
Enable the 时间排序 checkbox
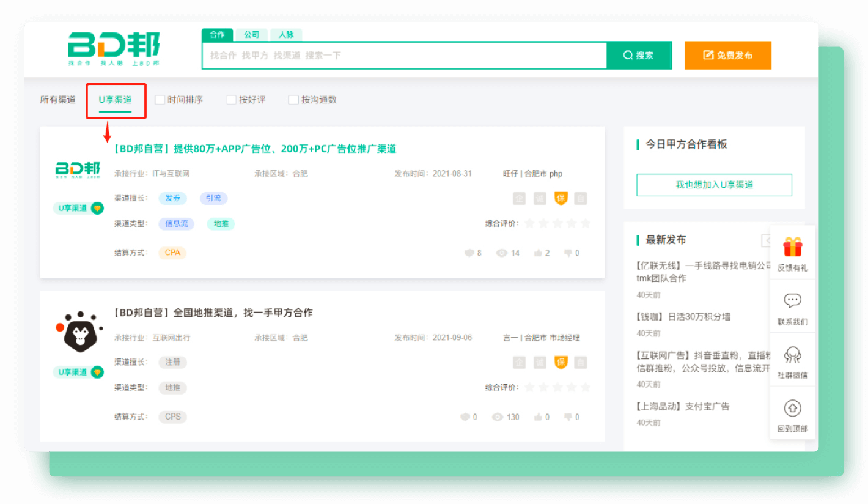coord(160,100)
